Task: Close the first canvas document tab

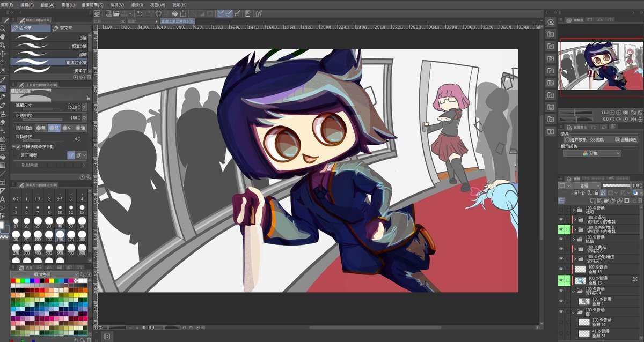Action: coord(122,21)
